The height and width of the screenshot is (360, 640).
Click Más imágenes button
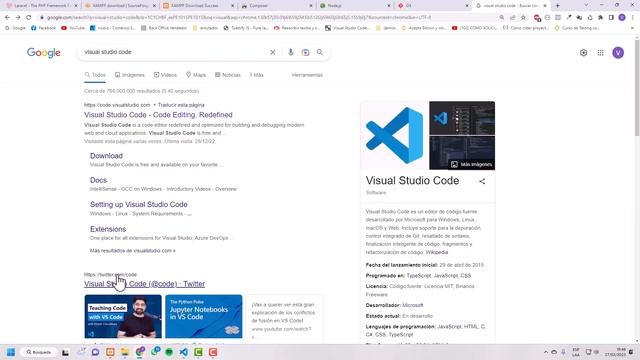[471, 164]
